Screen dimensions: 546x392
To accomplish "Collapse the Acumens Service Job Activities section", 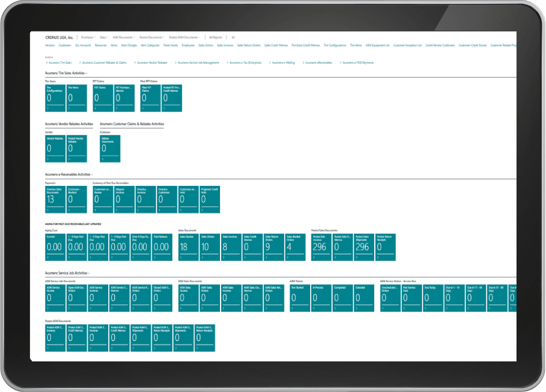I will pos(67,274).
